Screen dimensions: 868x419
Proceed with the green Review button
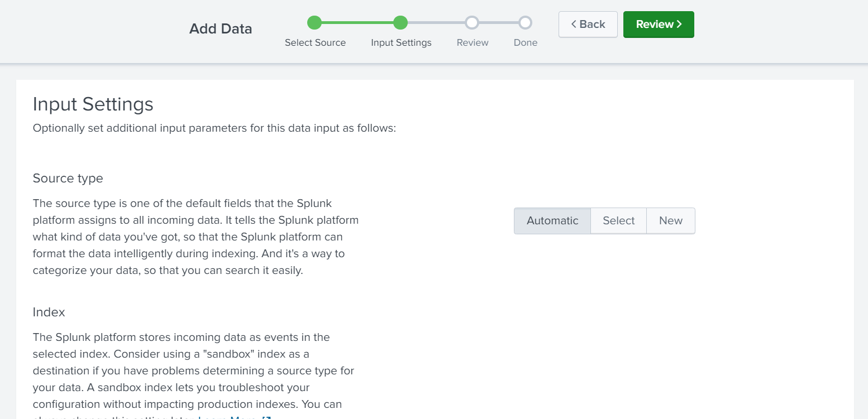[x=659, y=25]
